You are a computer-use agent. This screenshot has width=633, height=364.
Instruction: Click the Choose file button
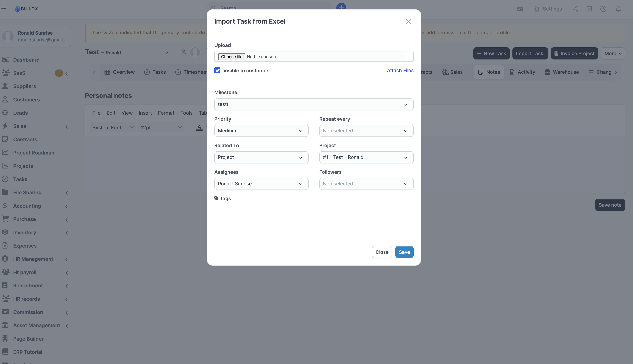pos(231,57)
